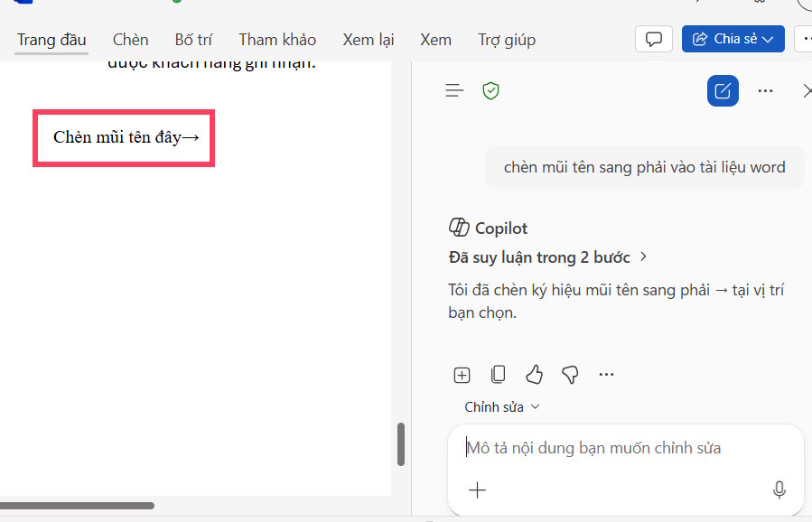Add attachment with the plus icon

477,489
